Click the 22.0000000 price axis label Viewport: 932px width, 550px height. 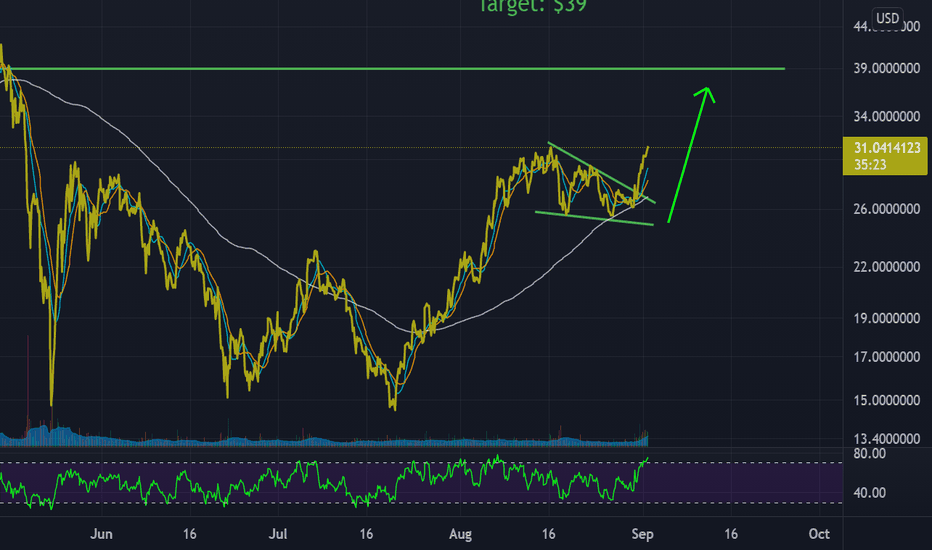coord(887,267)
